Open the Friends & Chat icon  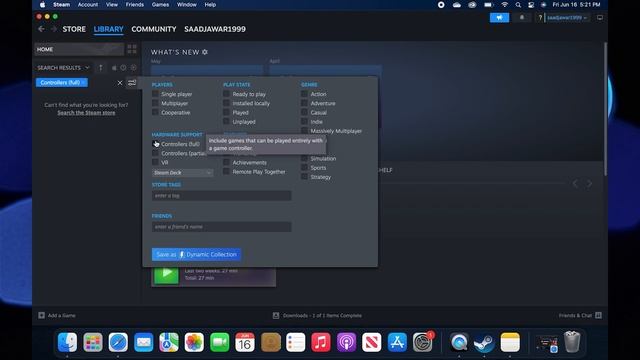[598, 315]
